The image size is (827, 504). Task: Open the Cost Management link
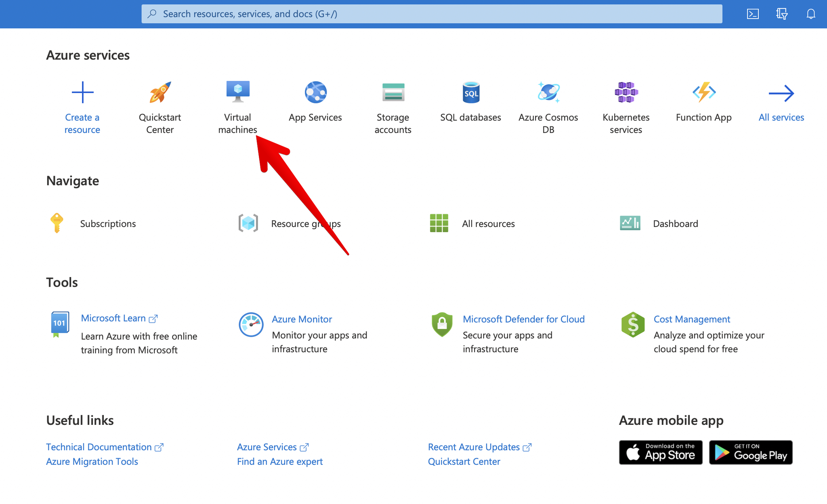tap(692, 319)
